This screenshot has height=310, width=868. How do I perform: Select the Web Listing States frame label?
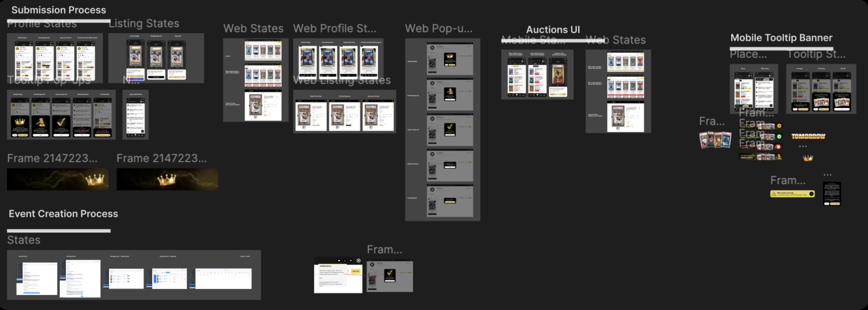coord(342,80)
